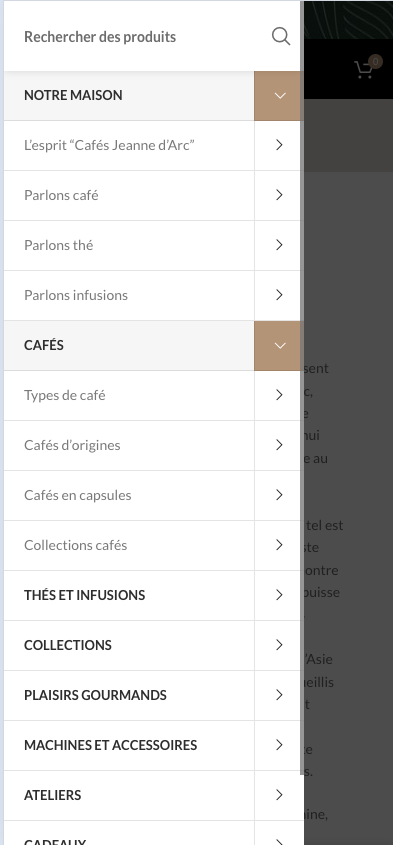Click arrow next to Cafés d'origines

pos(279,445)
